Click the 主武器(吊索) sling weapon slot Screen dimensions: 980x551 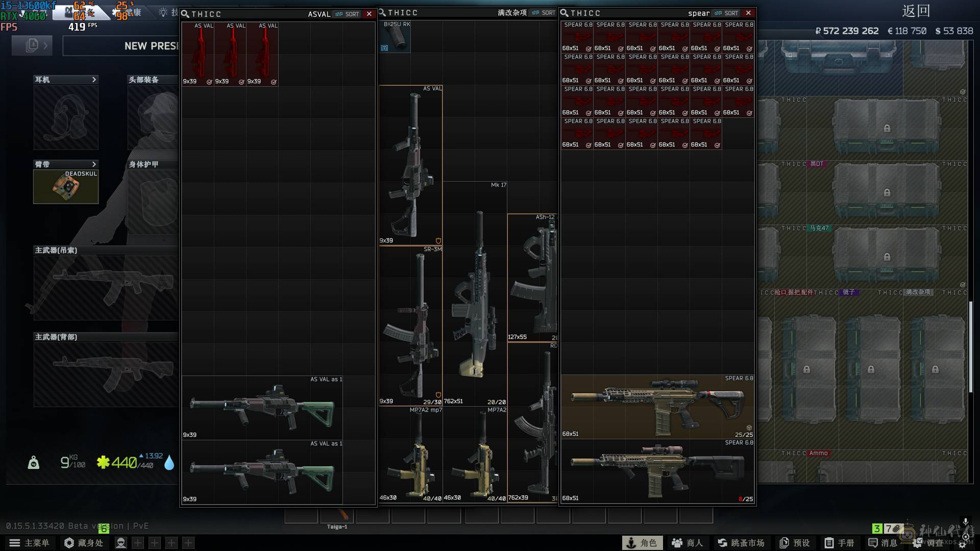tap(106, 288)
